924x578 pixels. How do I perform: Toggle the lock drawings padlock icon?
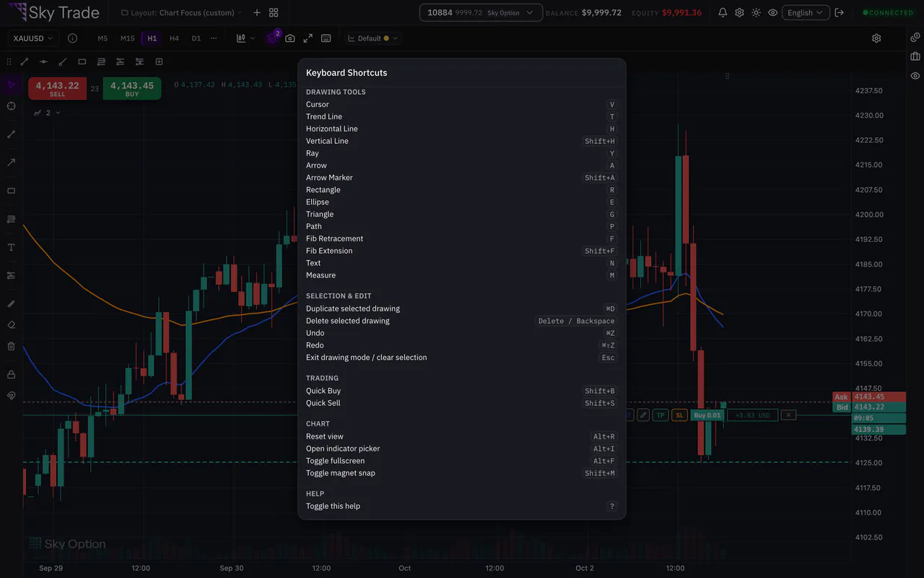pos(11,374)
